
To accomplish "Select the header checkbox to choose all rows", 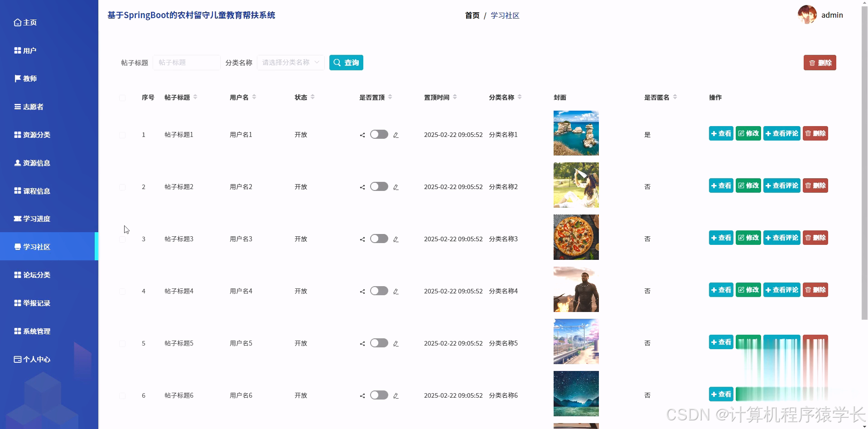I will (x=122, y=97).
